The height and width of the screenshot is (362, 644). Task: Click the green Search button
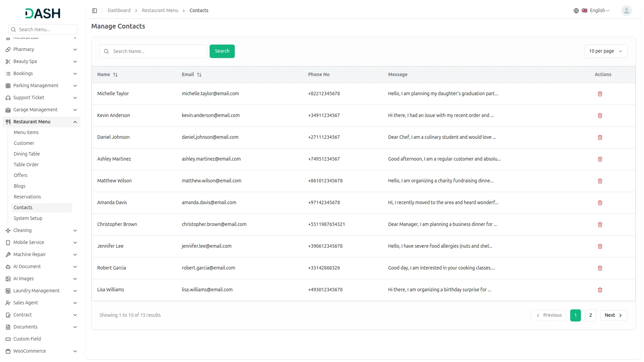[222, 51]
